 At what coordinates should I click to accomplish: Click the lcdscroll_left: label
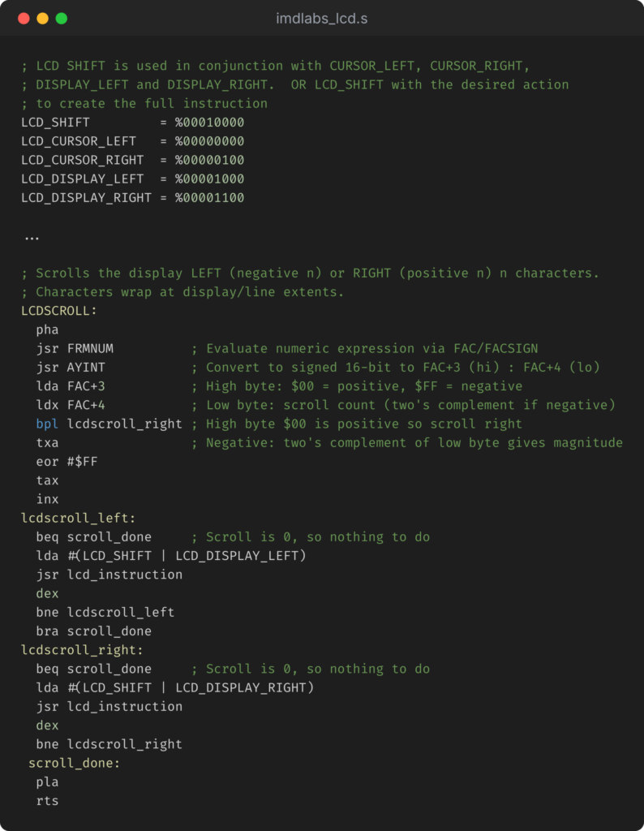[79, 518]
